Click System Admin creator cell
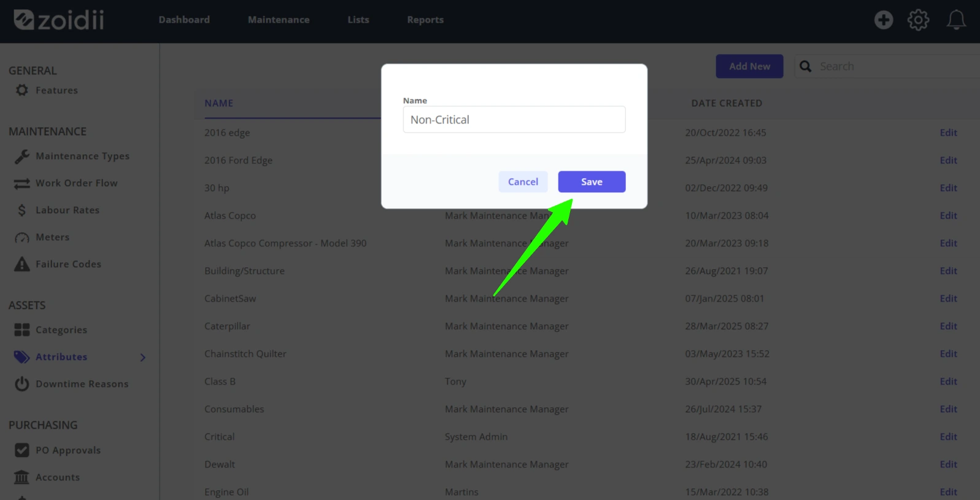Viewport: 980px width, 500px height. pos(476,437)
